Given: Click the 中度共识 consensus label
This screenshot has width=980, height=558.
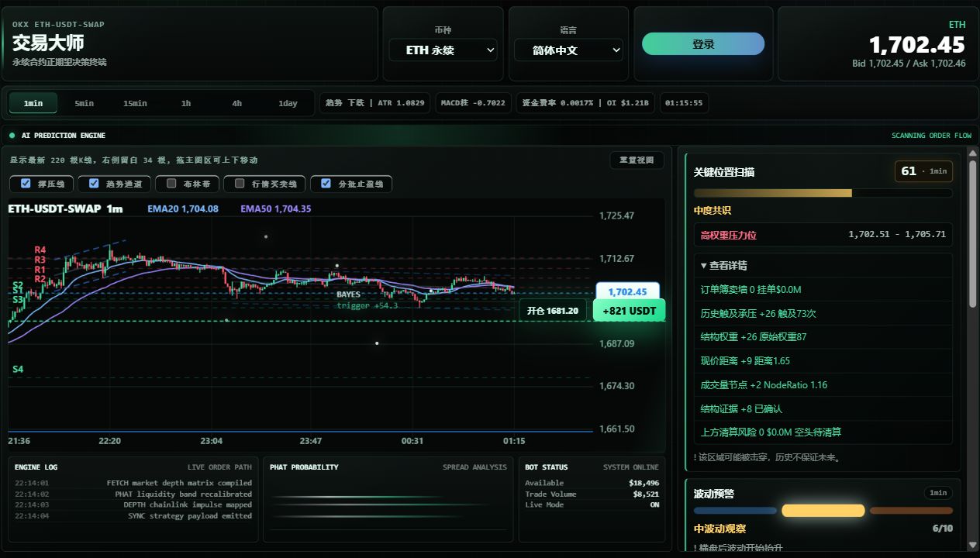Looking at the screenshot, I should click(713, 211).
